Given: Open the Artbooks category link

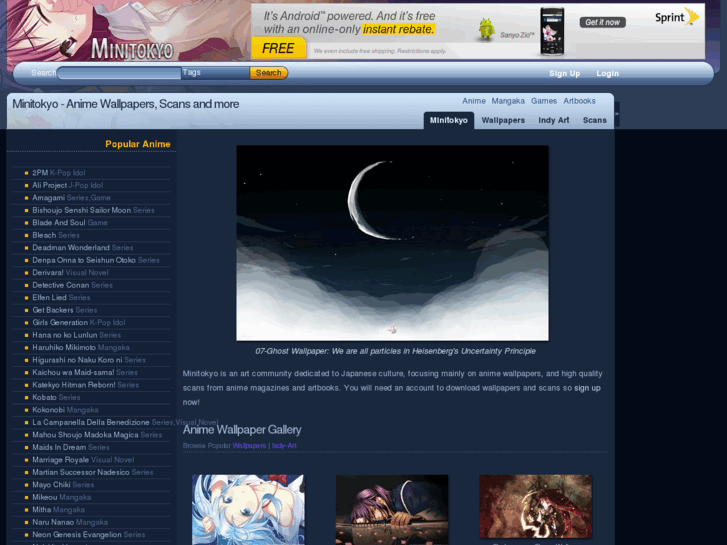Looking at the screenshot, I should click(x=580, y=101).
